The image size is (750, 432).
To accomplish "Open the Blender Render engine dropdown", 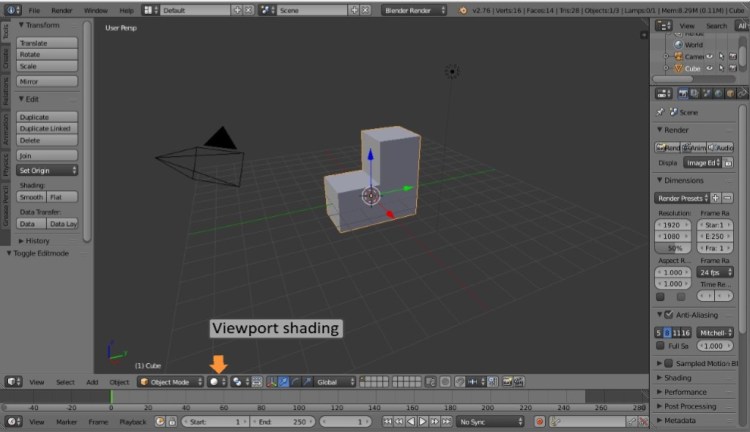I will click(x=414, y=10).
